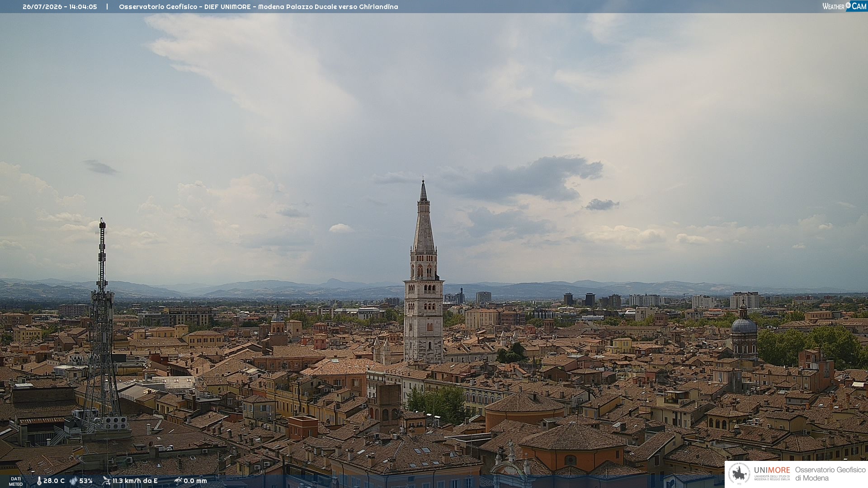This screenshot has width=868, height=488.
Task: Click the WeatherCAM logo
Action: (x=844, y=6)
